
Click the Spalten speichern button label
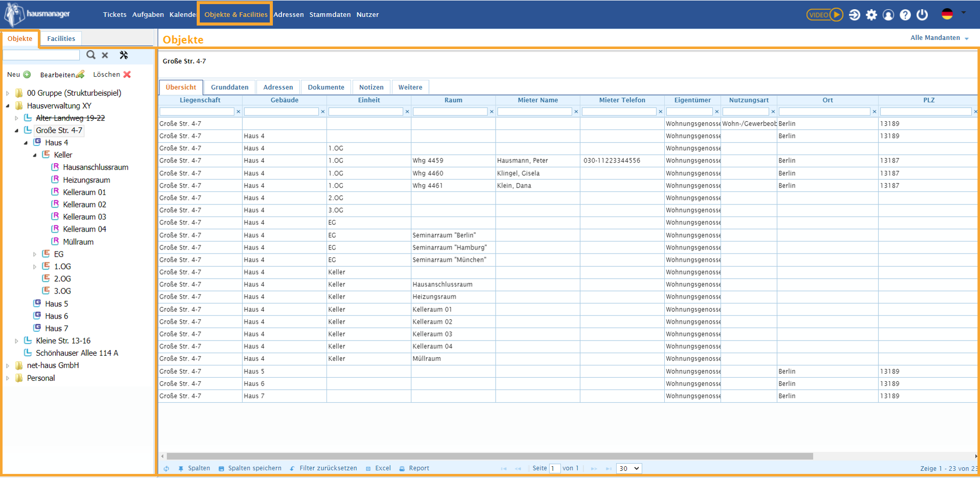click(254, 468)
